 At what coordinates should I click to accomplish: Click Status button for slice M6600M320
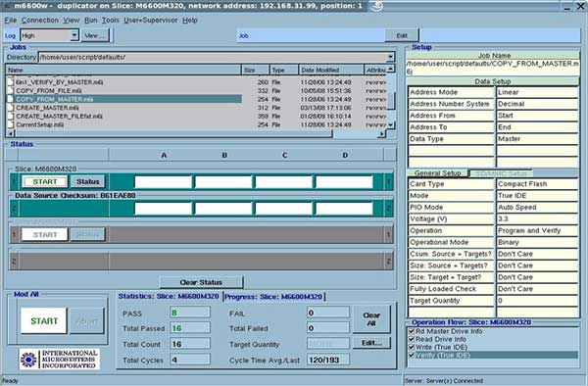(x=88, y=182)
